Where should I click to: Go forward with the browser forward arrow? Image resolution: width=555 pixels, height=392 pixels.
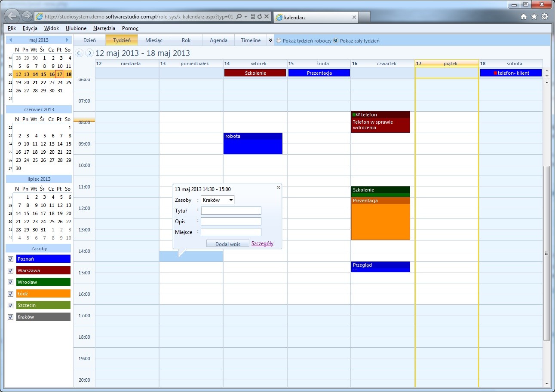click(27, 16)
